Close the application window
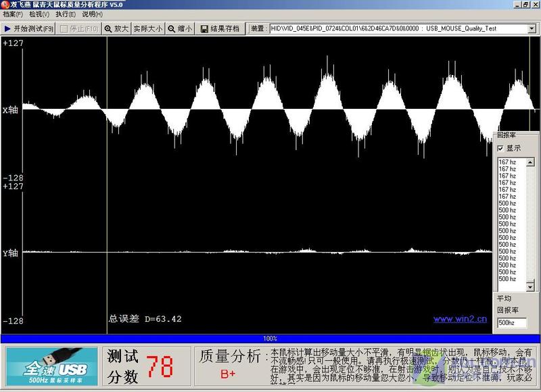The image size is (541, 392). 534,5
